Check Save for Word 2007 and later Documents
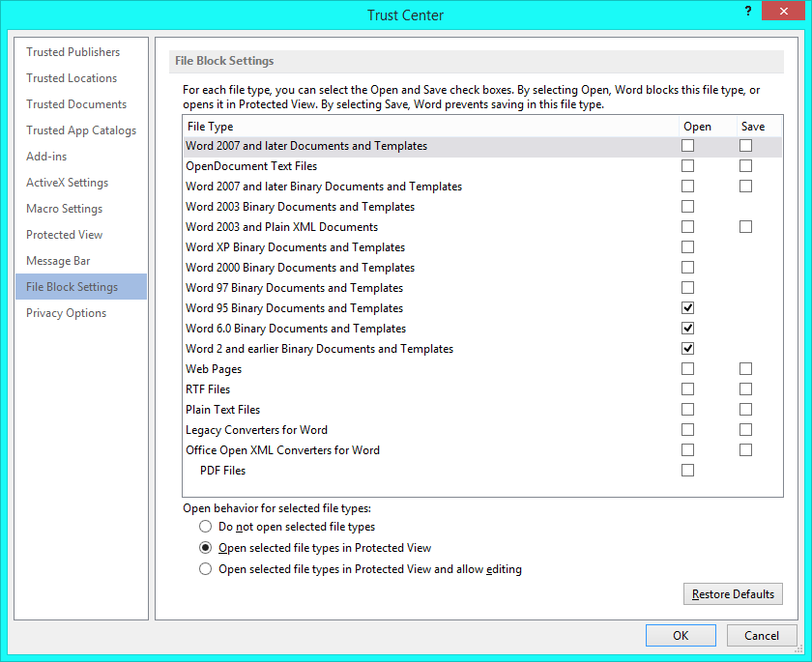 745,146
